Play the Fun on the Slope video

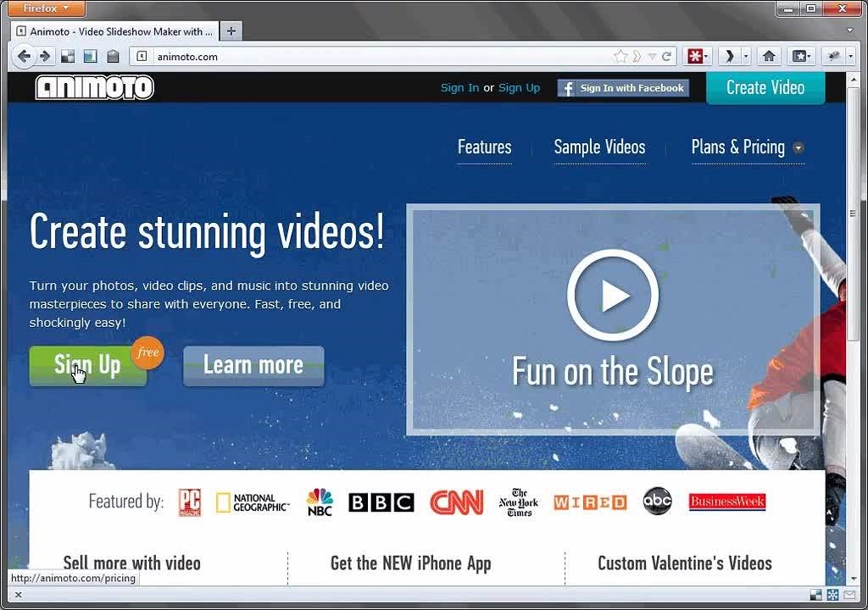pyautogui.click(x=613, y=295)
